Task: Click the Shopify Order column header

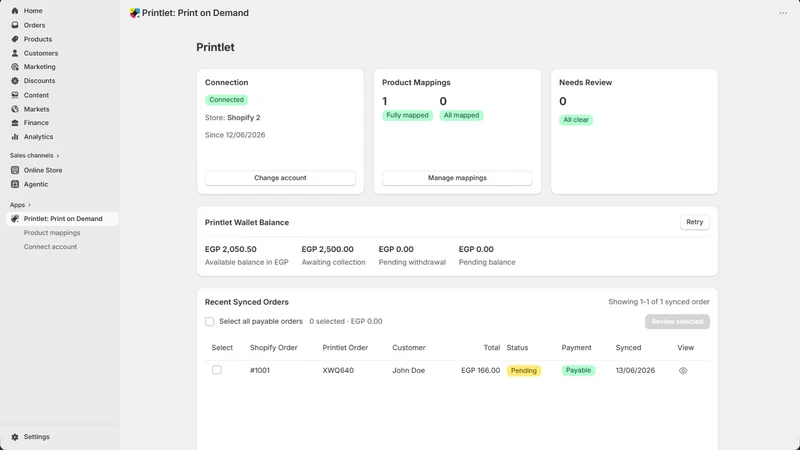Action: click(273, 348)
